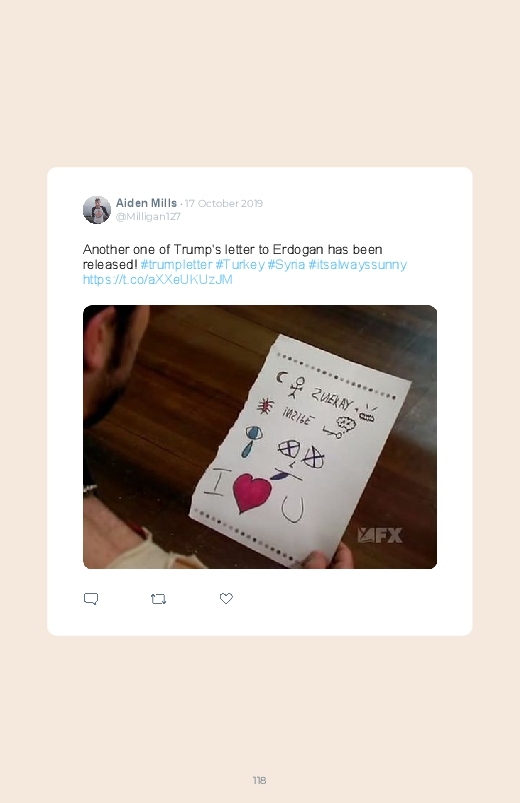The height and width of the screenshot is (803, 520).
Task: Click the 17 October 2019 timestamp
Action: (x=224, y=203)
